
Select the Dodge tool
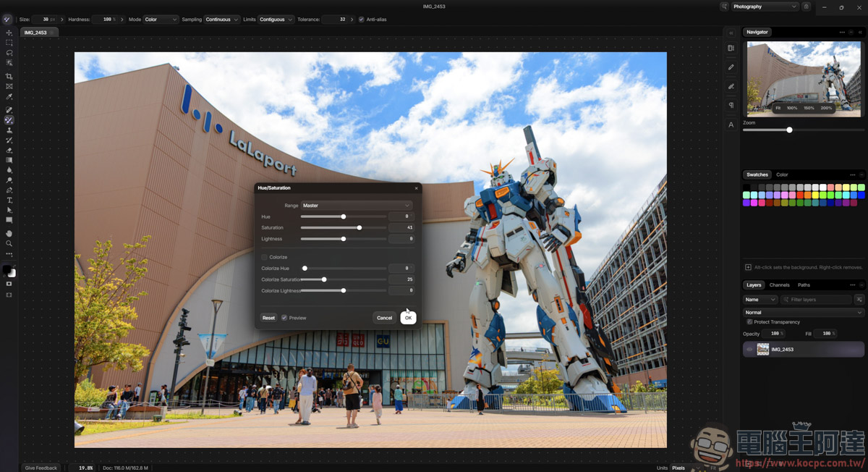tap(9, 180)
